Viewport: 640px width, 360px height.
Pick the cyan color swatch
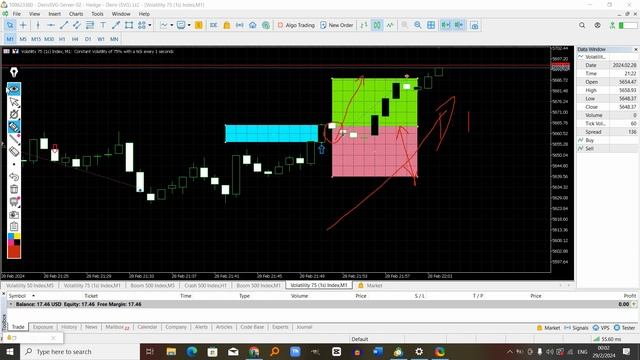[11, 236]
